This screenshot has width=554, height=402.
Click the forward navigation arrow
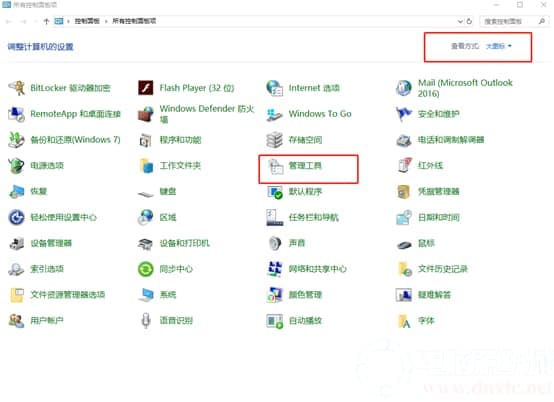point(24,22)
